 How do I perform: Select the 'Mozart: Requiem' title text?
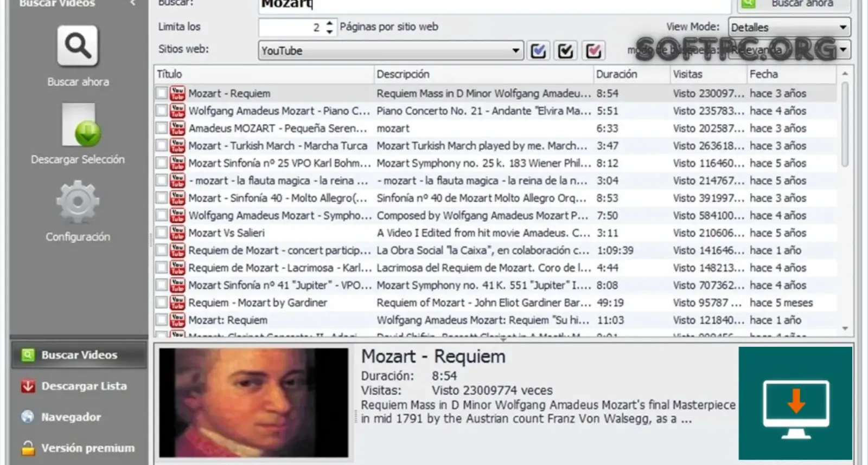[x=228, y=320]
